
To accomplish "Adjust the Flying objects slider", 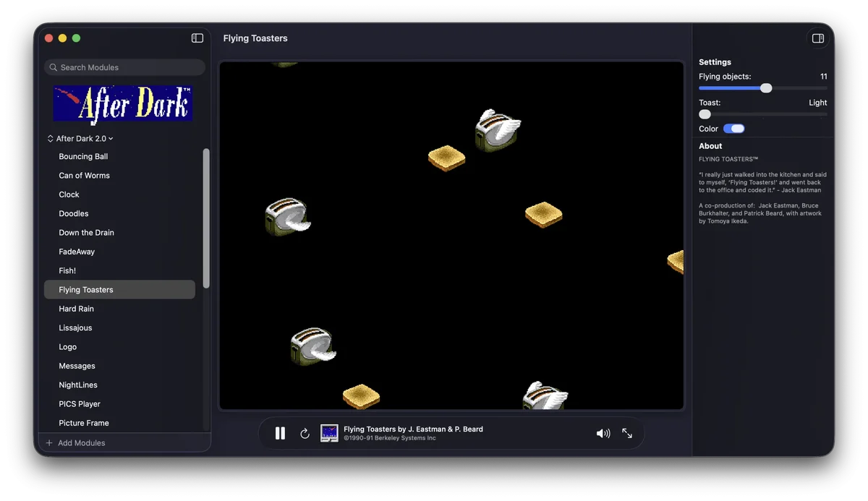I will coord(763,88).
